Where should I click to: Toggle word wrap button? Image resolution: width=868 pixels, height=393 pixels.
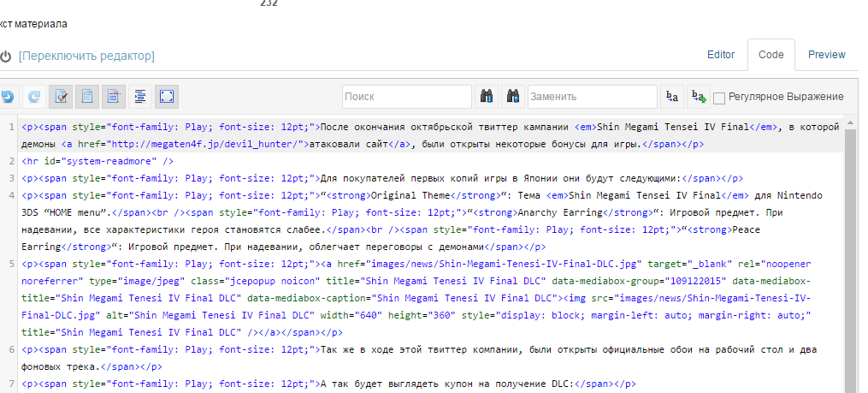point(114,97)
